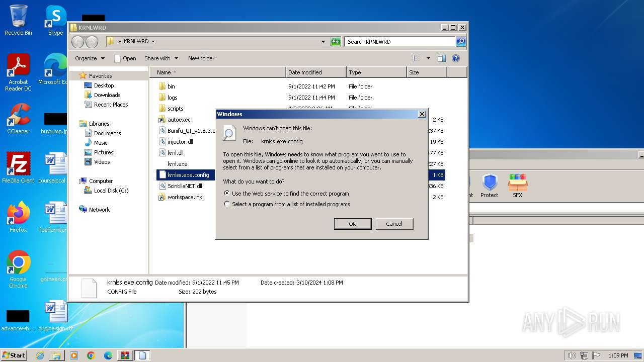This screenshot has width=644, height=362.
Task: Select the bin folder row
Action: pyautogui.click(x=301, y=86)
